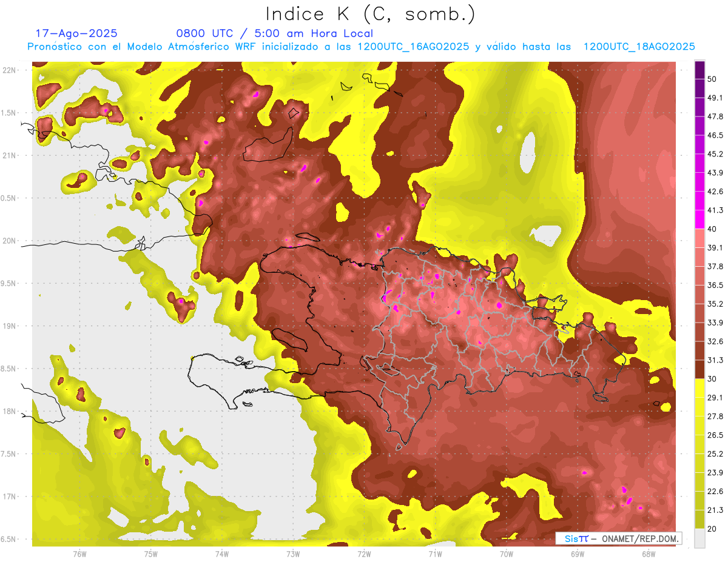Click the "22N" latitude label

(x=10, y=70)
